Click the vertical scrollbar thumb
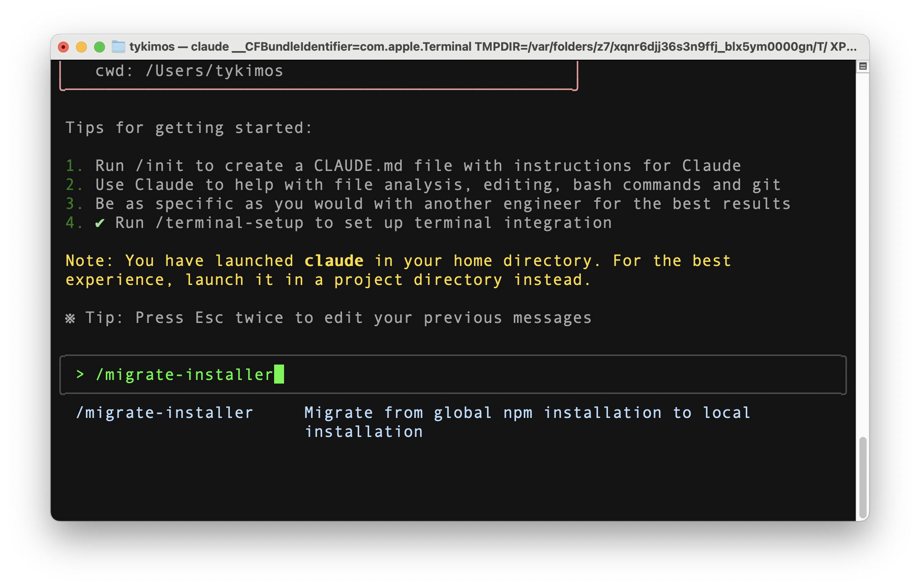Screen dimensions: 920x588 click(x=863, y=477)
